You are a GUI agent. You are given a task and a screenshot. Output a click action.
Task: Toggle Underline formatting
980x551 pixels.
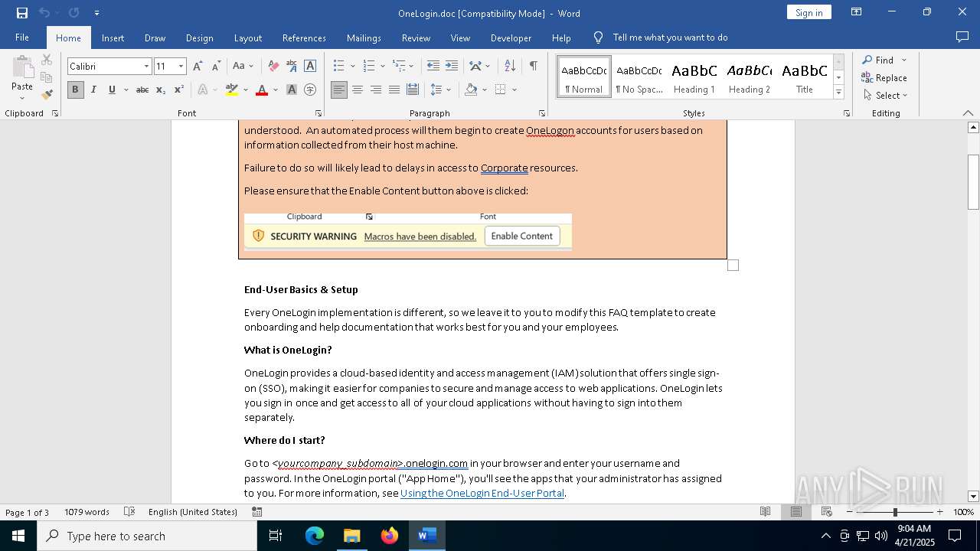pos(112,90)
